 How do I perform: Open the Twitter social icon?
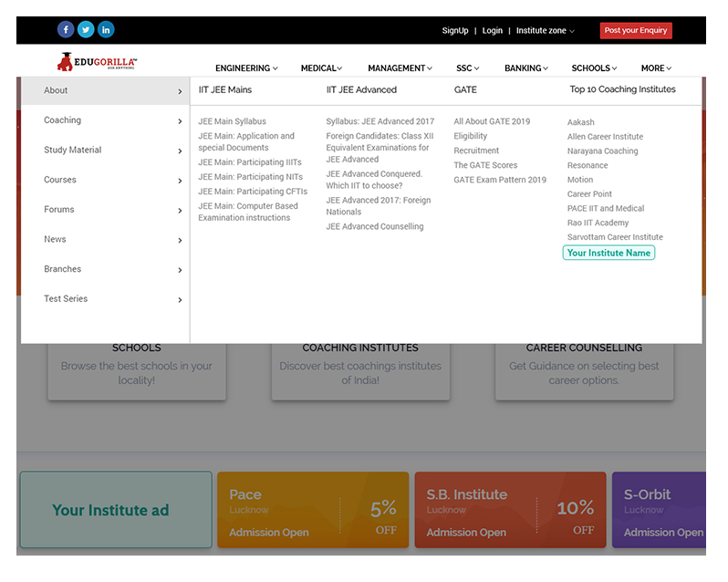pyautogui.click(x=86, y=30)
